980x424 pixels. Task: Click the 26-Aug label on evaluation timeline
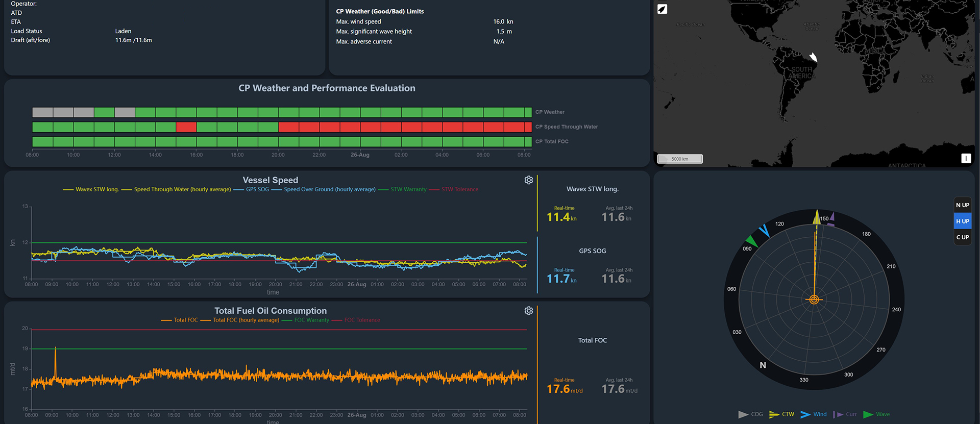tap(360, 155)
